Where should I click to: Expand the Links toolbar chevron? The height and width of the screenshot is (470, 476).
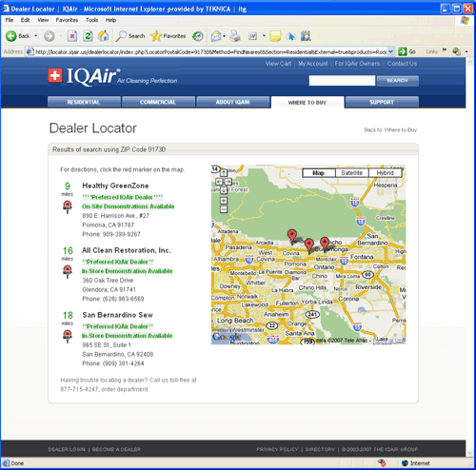445,49
